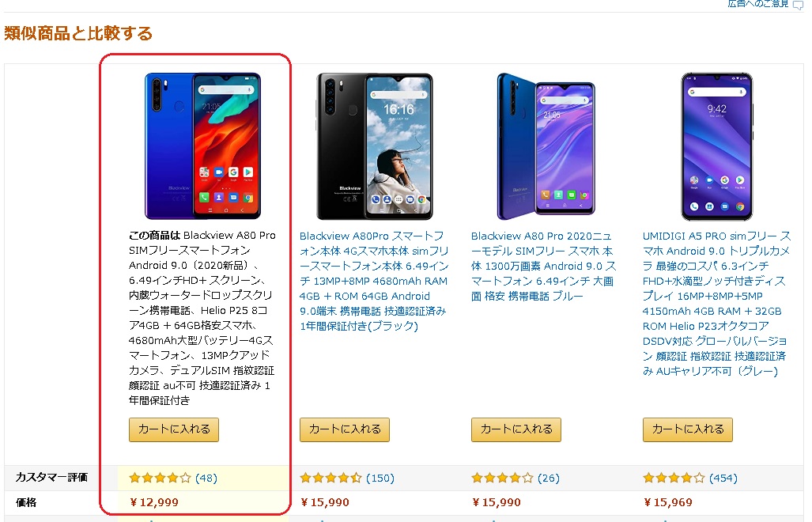This screenshot has width=812, height=522.
Task: Open the (48) customer reviews count
Action: [206, 478]
